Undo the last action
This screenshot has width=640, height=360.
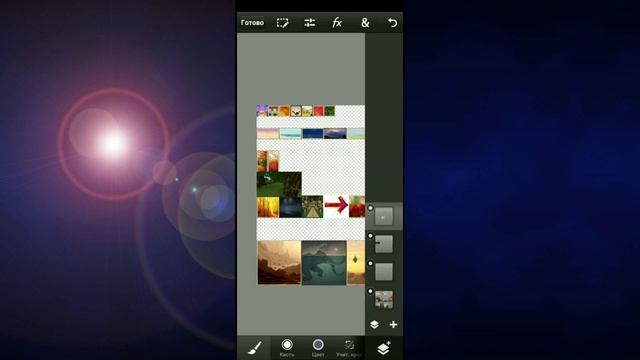(x=392, y=23)
